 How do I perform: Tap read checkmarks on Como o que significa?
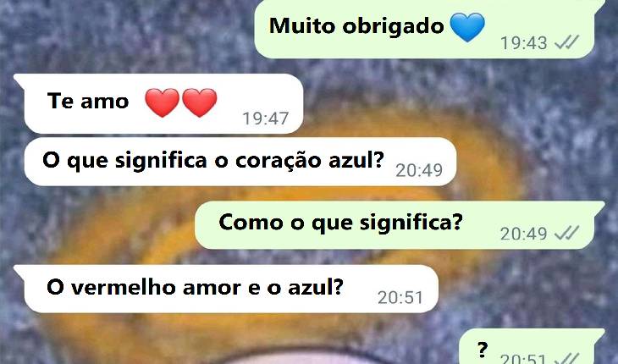coord(566,233)
